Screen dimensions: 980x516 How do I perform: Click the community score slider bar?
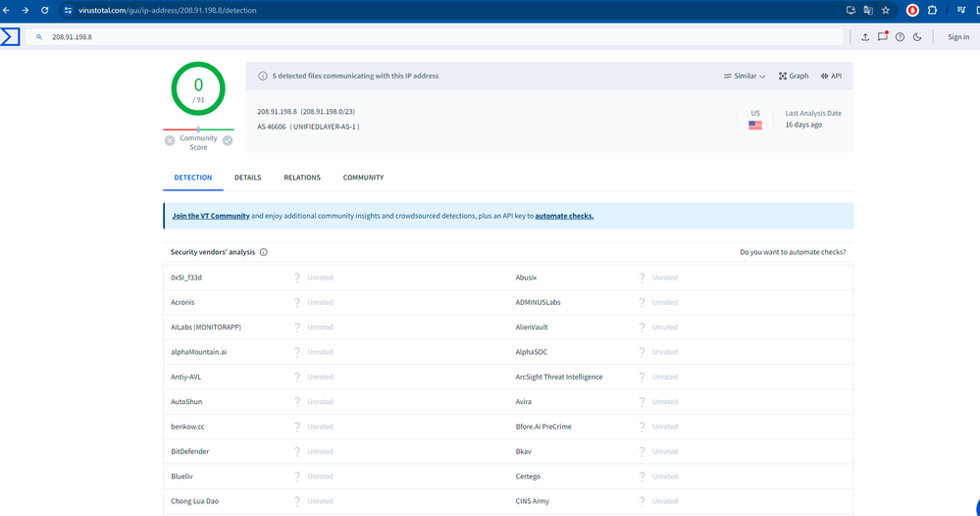click(198, 129)
